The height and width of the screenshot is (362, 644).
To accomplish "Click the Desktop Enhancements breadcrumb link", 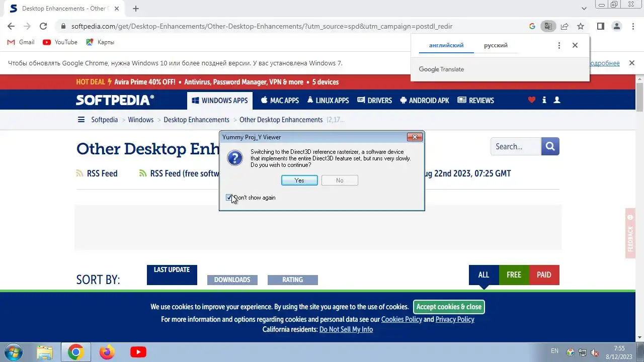I will (196, 120).
